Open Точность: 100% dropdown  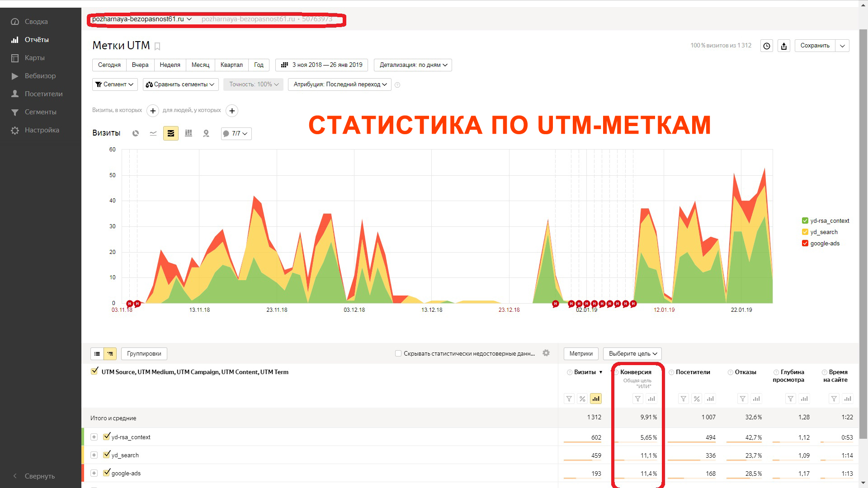click(253, 84)
